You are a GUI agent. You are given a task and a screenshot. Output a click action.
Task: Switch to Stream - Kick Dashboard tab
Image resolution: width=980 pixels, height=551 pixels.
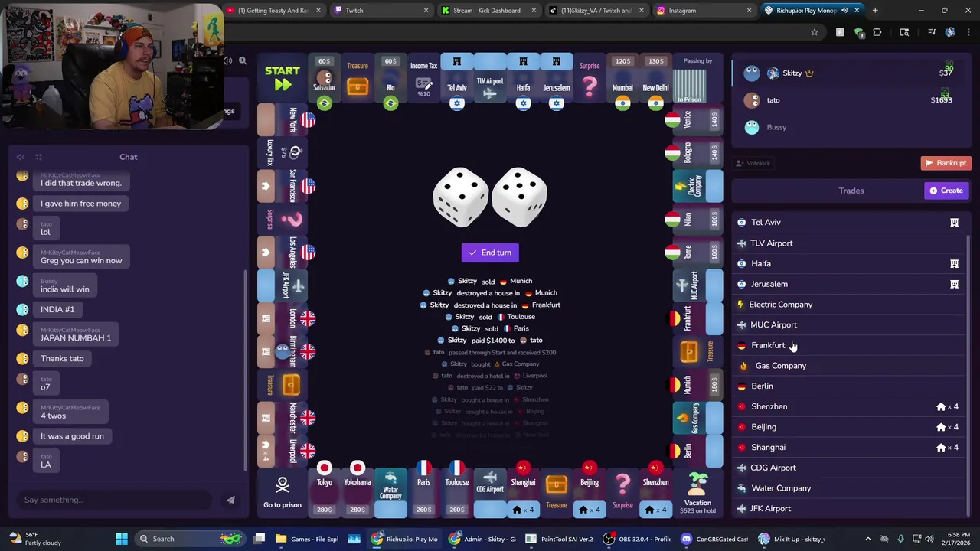point(489,11)
